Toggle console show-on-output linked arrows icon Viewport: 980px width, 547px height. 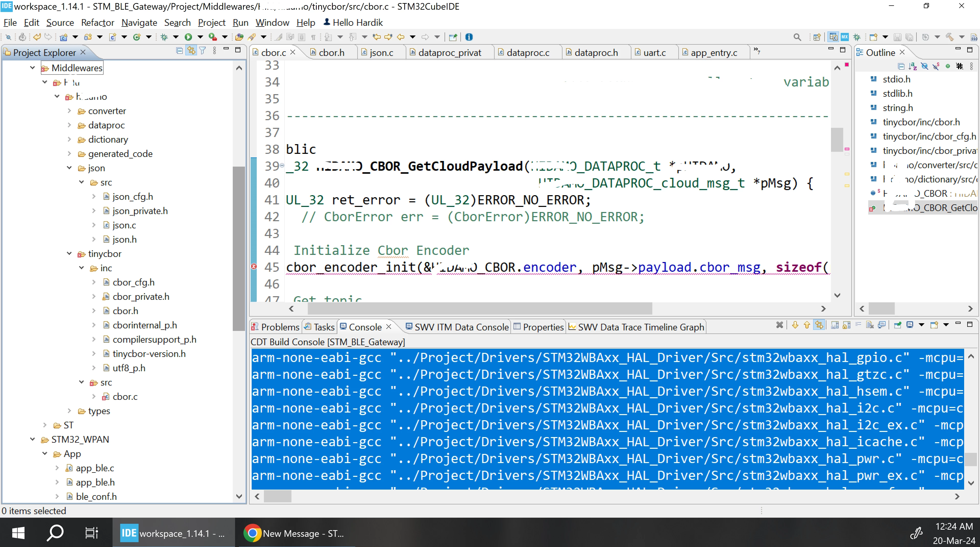tap(819, 325)
